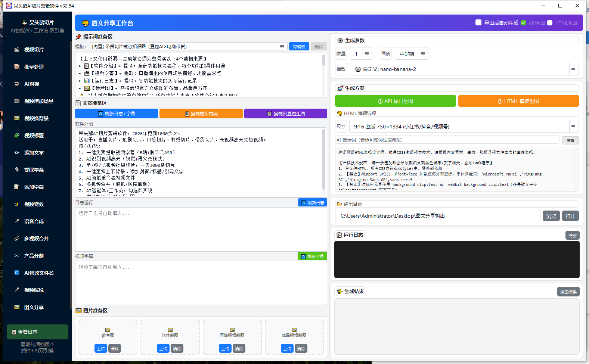Screen dimensions: 589x364
Task: Click the palette icon by HTML 海报选项
Action: (340, 113)
